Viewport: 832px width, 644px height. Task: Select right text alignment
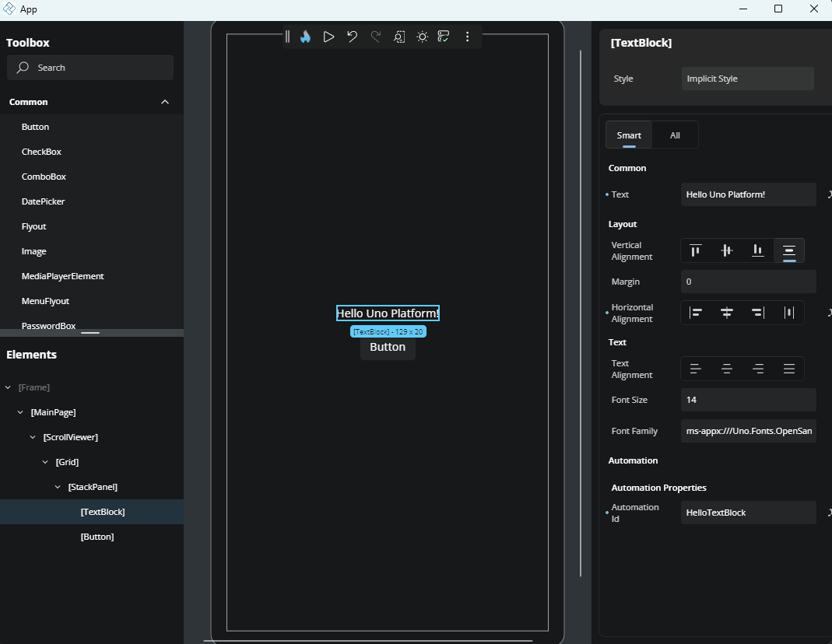pos(758,369)
